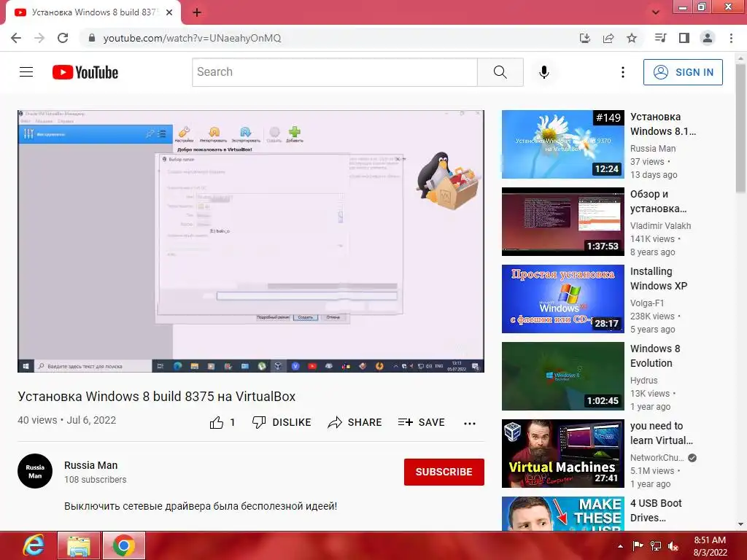Launch Internet Explorer from the taskbar
The image size is (747, 560).
[33, 545]
